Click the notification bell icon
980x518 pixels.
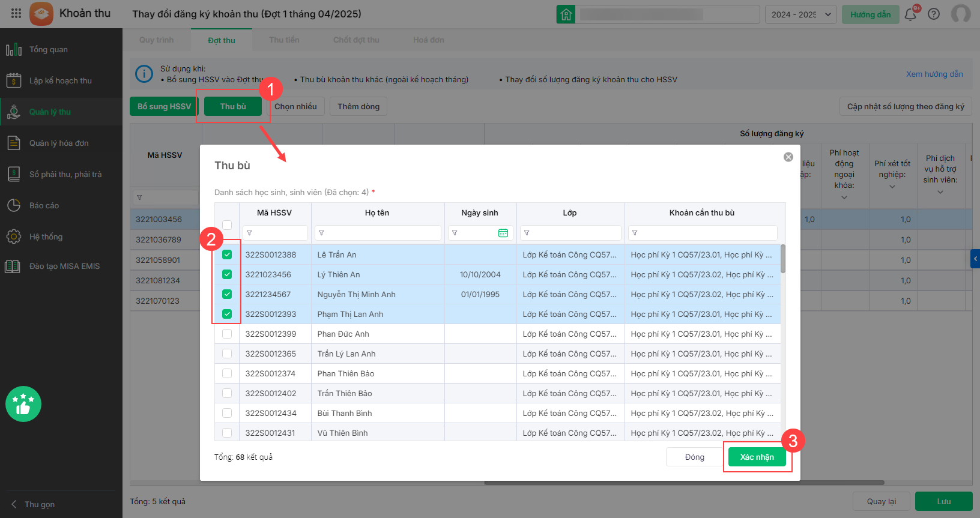pyautogui.click(x=910, y=14)
